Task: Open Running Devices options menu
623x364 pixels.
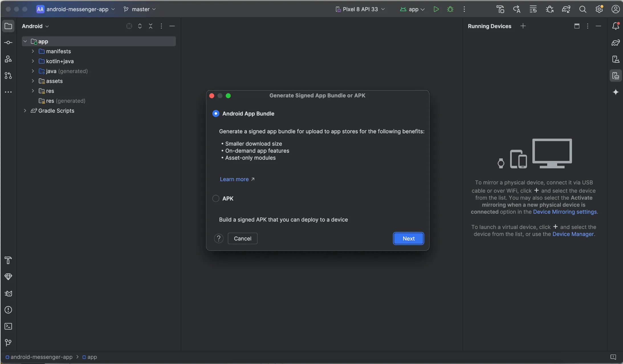Action: tap(588, 26)
